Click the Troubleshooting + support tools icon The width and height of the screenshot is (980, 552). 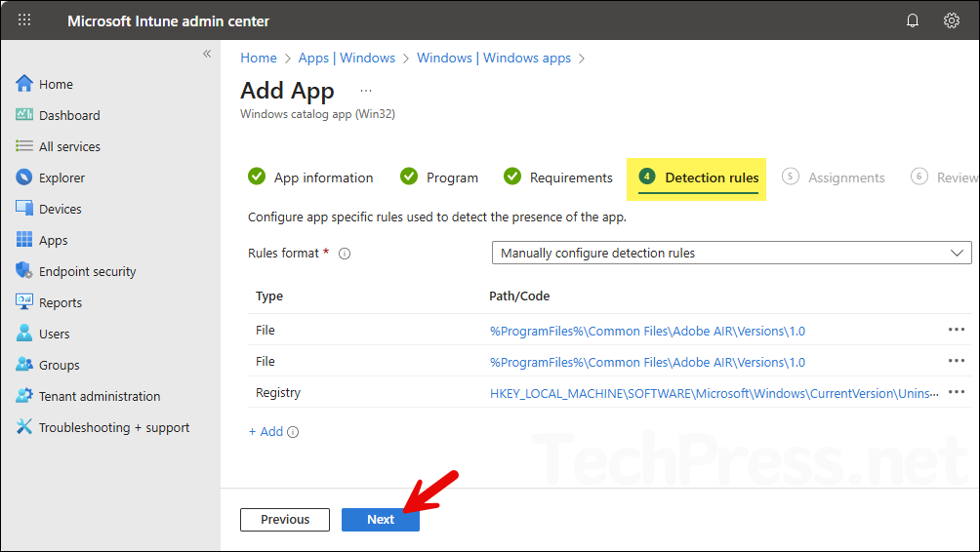click(24, 426)
